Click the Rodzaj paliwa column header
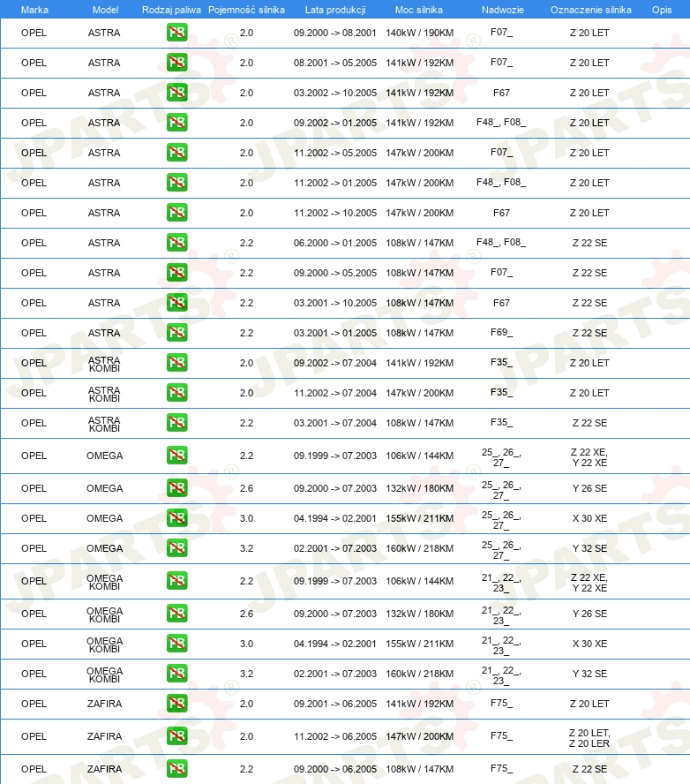Viewport: 690px width, 784px height. coord(171,10)
